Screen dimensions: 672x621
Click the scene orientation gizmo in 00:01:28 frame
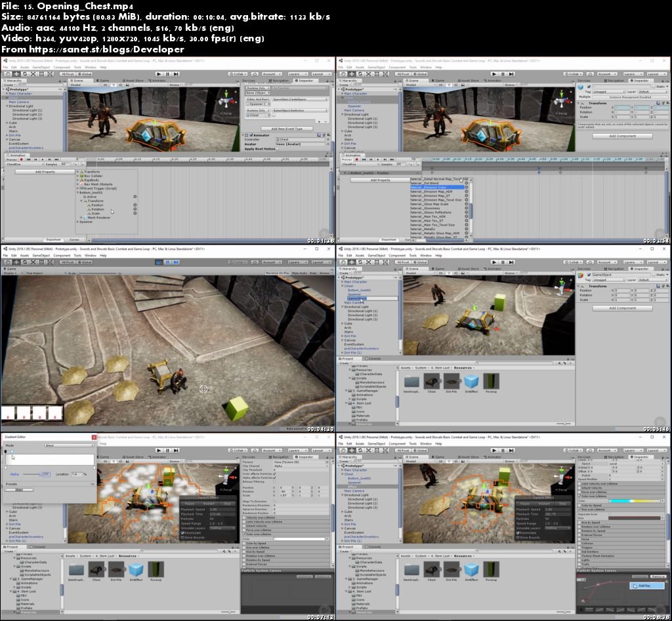coord(226,101)
